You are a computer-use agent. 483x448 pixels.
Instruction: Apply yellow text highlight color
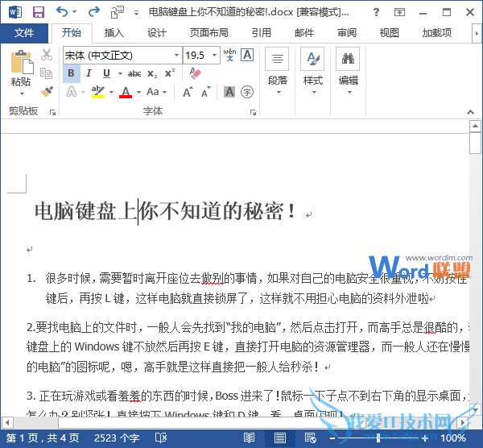click(98, 92)
